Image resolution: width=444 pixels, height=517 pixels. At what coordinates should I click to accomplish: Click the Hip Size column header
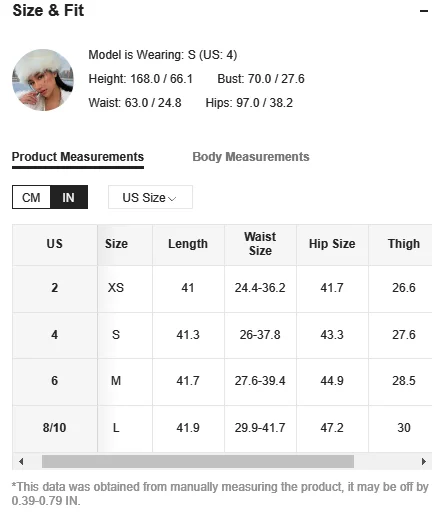332,244
